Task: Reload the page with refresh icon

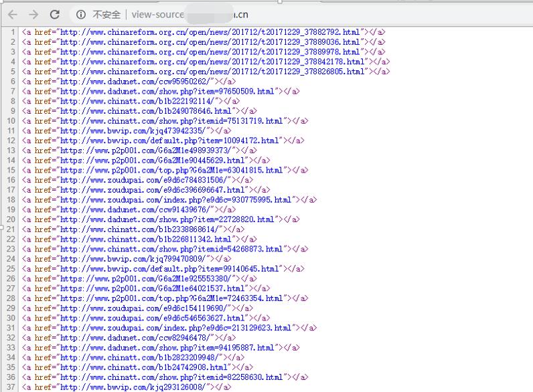Action: [55, 15]
